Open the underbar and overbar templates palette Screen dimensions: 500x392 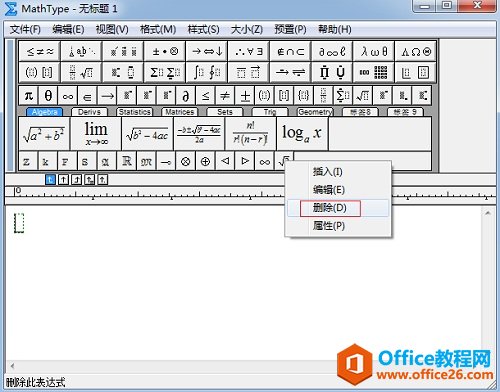248,72
